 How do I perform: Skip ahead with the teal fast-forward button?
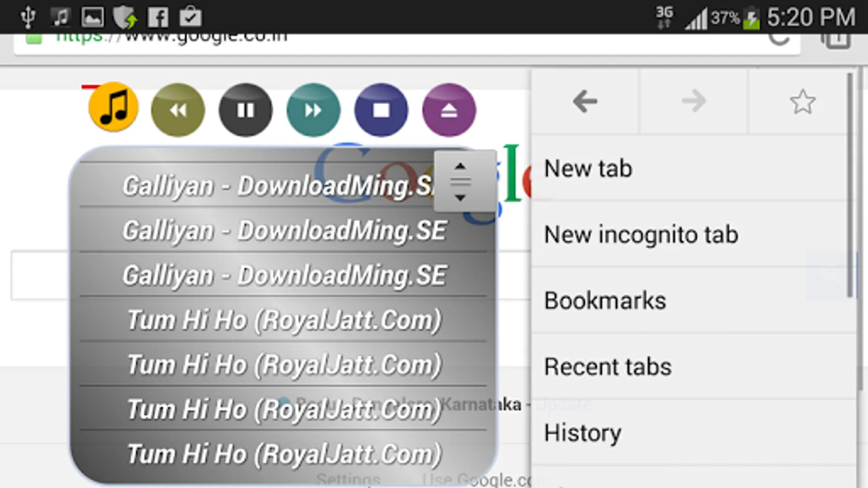(313, 110)
